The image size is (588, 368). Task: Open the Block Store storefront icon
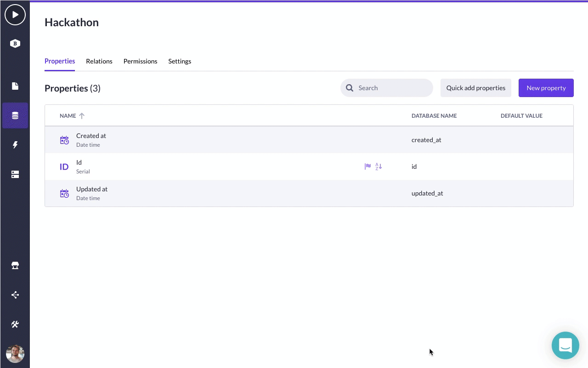(15, 265)
